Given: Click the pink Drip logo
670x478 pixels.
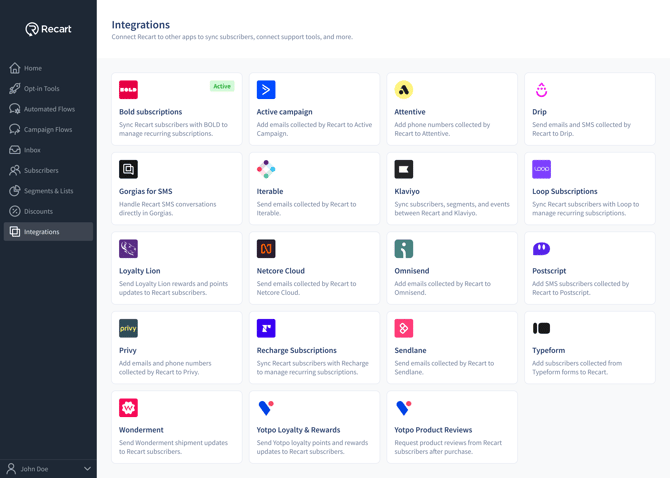Looking at the screenshot, I should pos(541,90).
